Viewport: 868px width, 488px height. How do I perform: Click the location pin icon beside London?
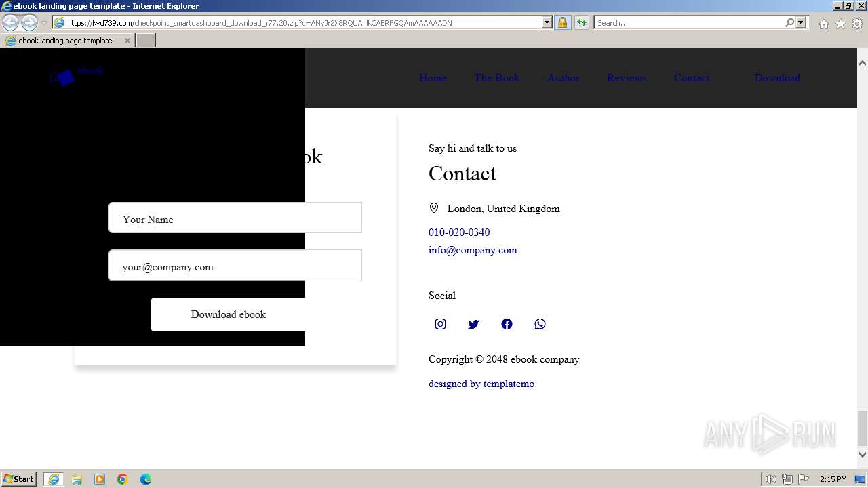click(x=434, y=208)
